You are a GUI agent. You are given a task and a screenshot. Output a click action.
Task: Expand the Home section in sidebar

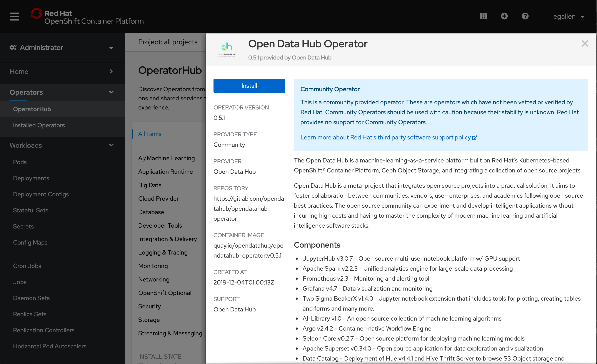click(111, 71)
